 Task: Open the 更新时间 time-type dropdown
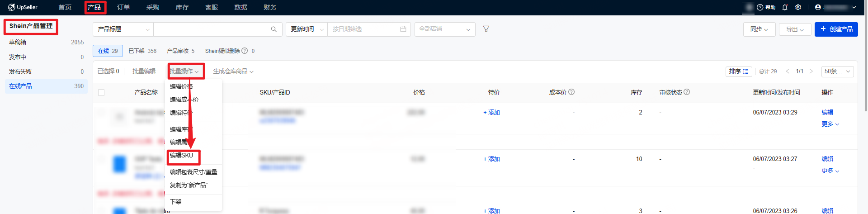tap(307, 29)
